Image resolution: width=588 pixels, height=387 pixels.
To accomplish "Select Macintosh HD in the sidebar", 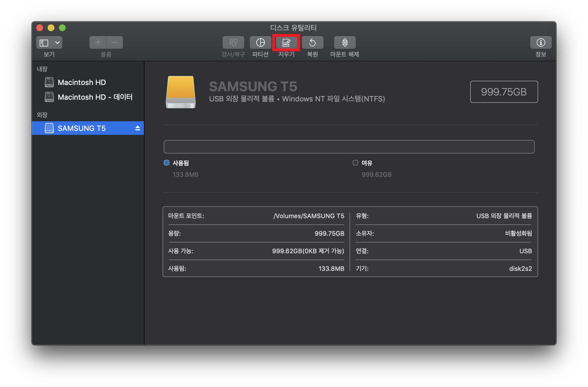I will tap(88, 82).
